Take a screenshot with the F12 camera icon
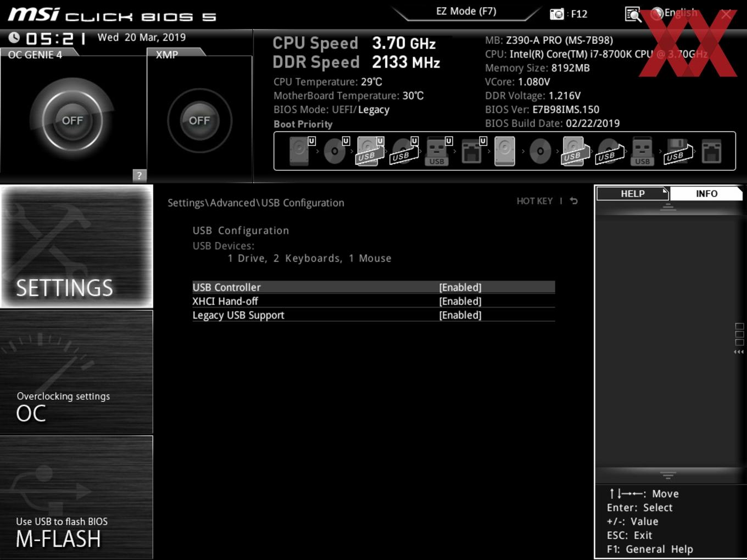747x560 pixels. coord(557,14)
